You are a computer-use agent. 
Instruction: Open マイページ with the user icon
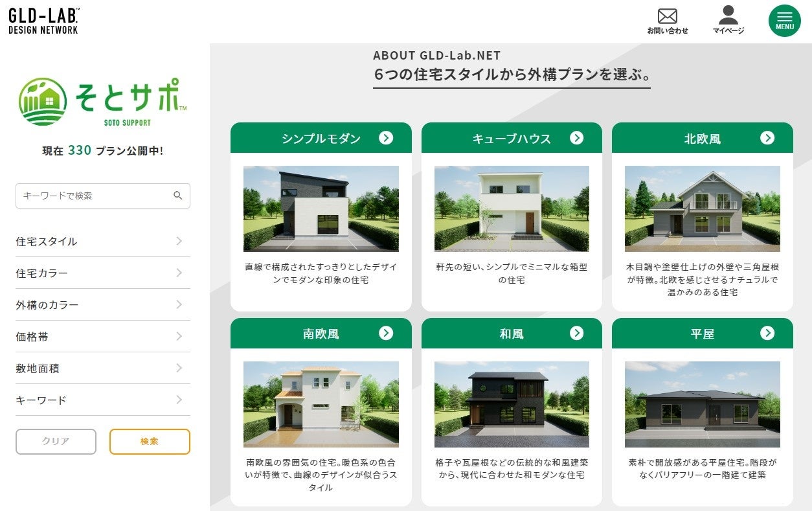tap(728, 14)
